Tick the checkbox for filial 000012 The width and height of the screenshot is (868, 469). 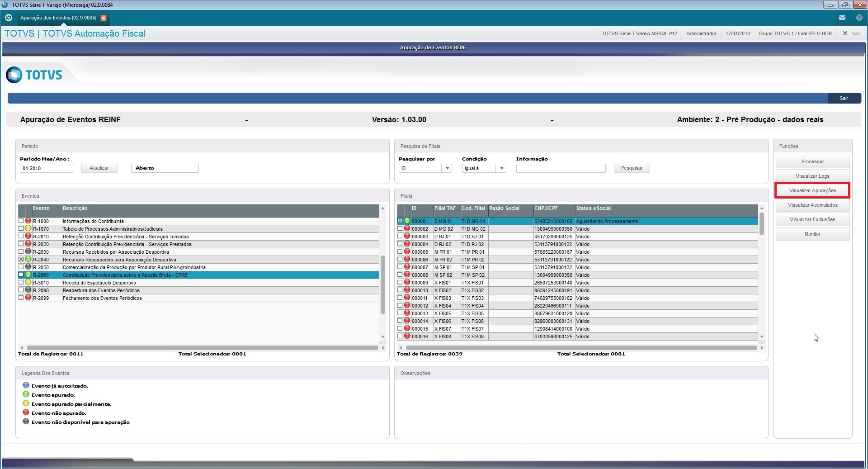[400, 305]
